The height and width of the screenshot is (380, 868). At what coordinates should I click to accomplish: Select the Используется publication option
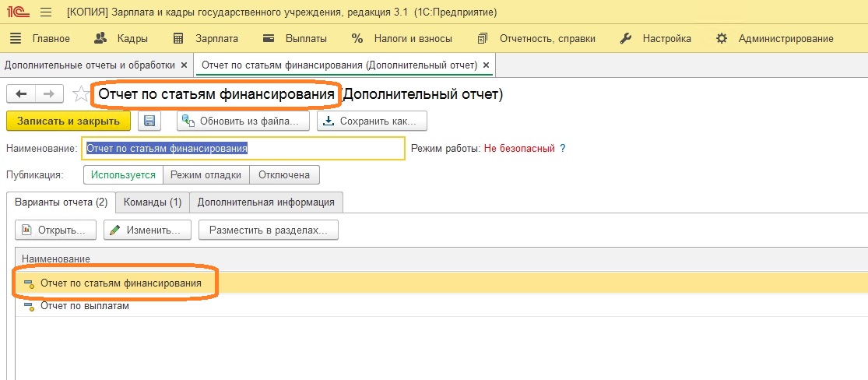click(124, 175)
